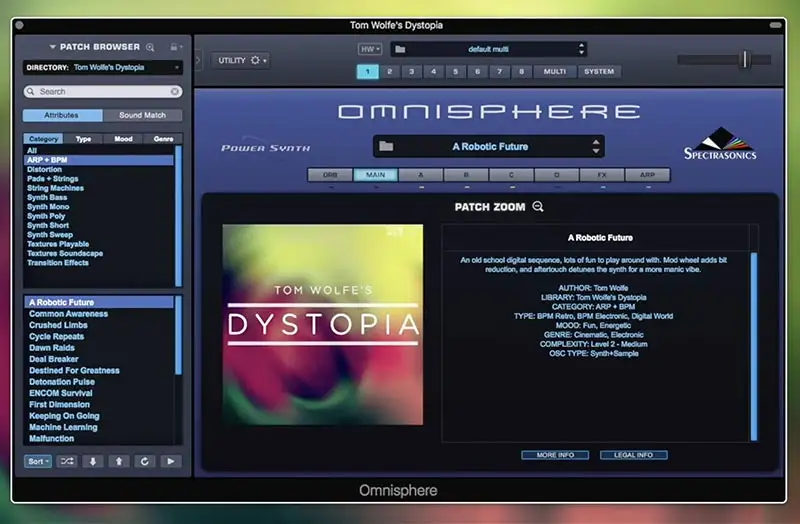Select the Type attribute column
The image size is (800, 524).
83,139
